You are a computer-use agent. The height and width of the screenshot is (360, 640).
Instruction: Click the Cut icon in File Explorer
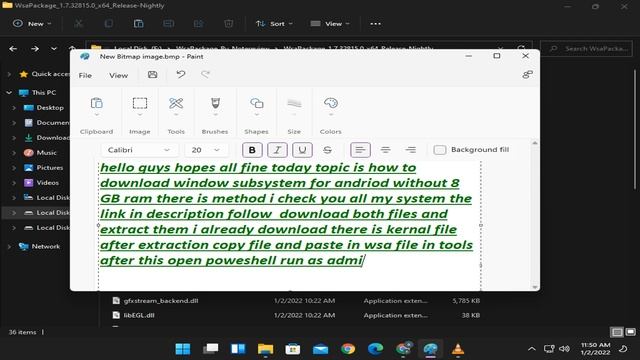click(x=78, y=24)
